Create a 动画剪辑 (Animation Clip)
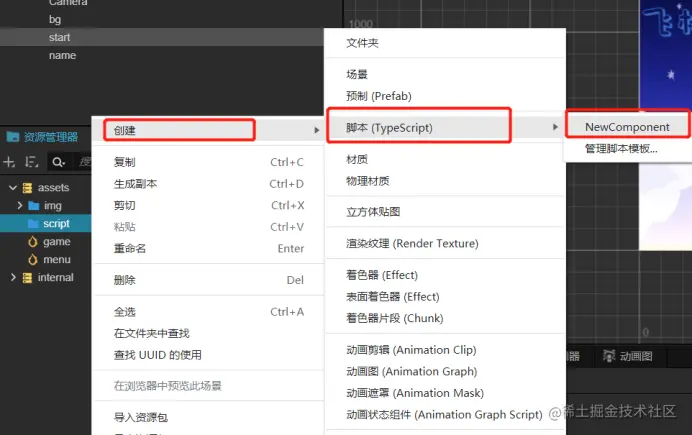Image resolution: width=692 pixels, height=435 pixels. (446, 350)
